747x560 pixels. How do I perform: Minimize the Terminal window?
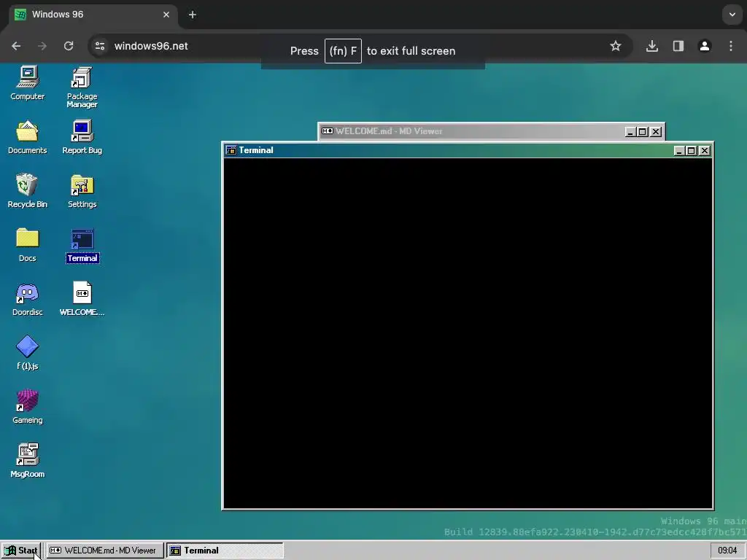679,151
